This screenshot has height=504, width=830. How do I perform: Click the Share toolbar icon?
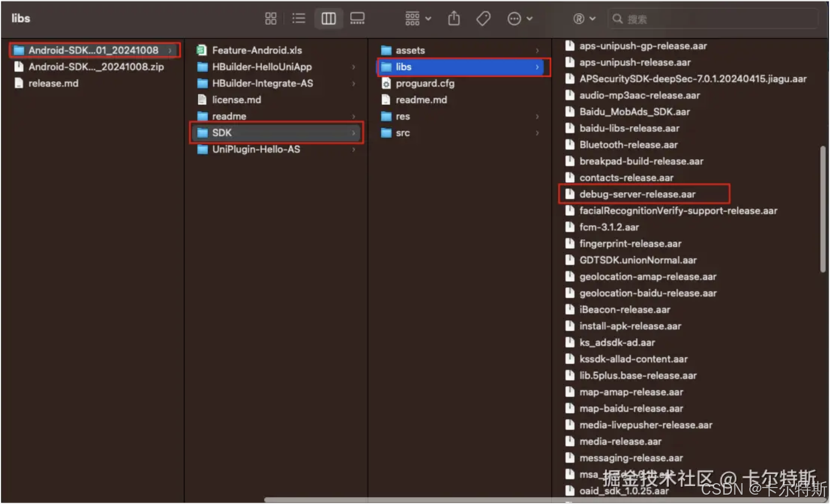tap(454, 19)
